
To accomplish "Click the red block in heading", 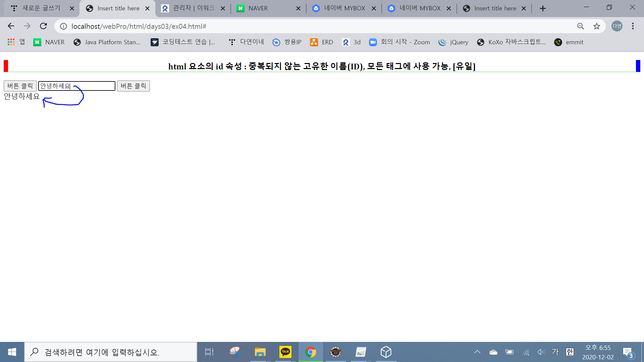I will (x=6, y=66).
